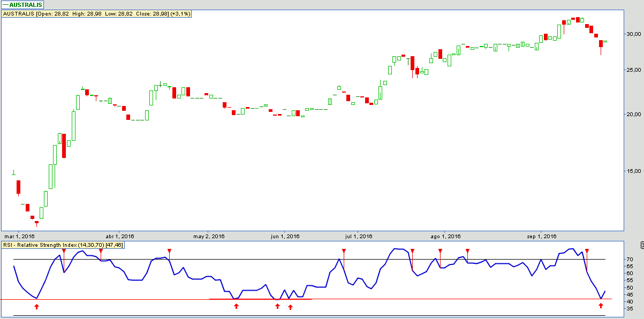Click the 40 level on RSI scale
Viewport: 644px width, 319px height.
629,302
